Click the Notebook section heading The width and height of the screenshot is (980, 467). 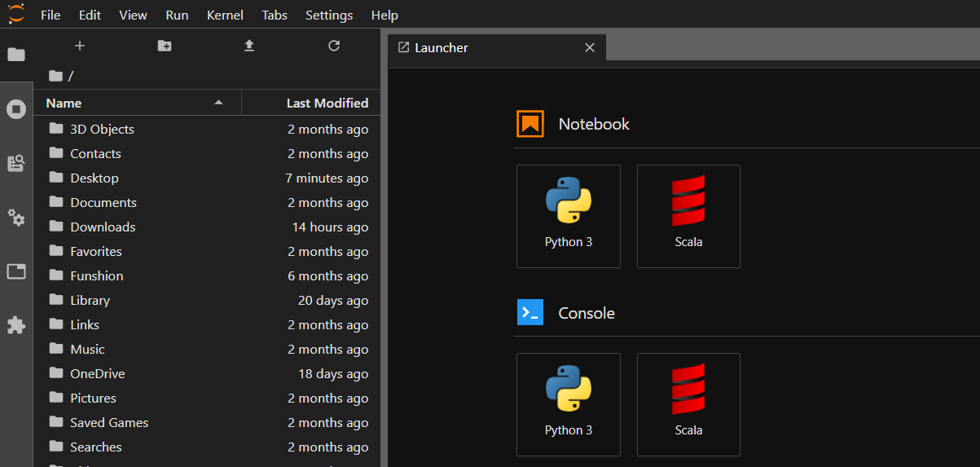pos(594,124)
